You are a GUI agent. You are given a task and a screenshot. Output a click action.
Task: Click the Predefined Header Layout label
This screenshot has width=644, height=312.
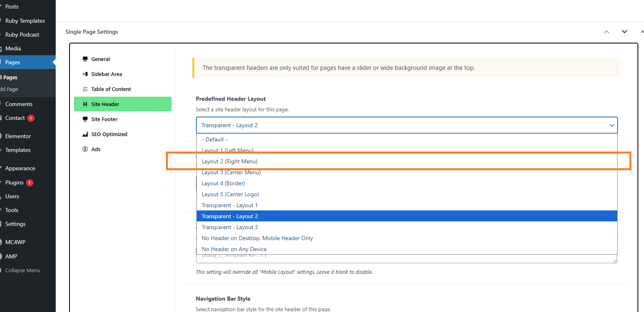pyautogui.click(x=231, y=99)
